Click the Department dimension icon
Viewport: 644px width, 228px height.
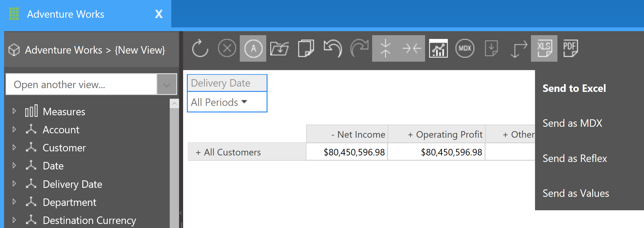pos(31,202)
